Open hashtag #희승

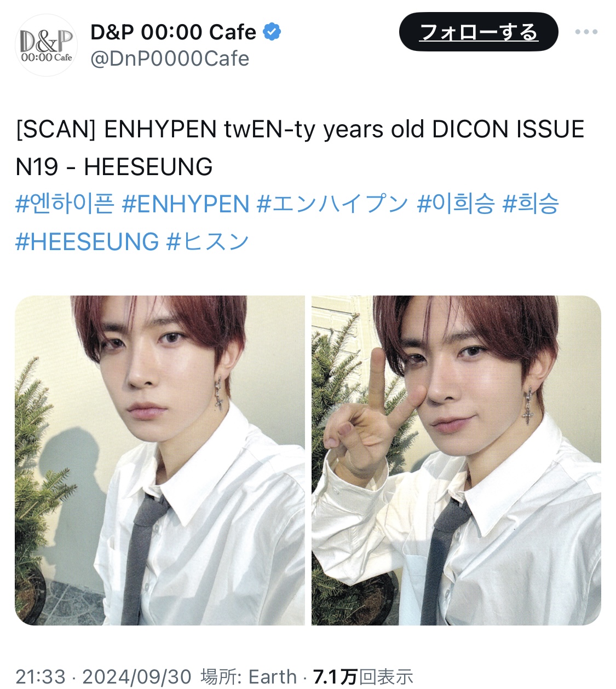tap(531, 204)
